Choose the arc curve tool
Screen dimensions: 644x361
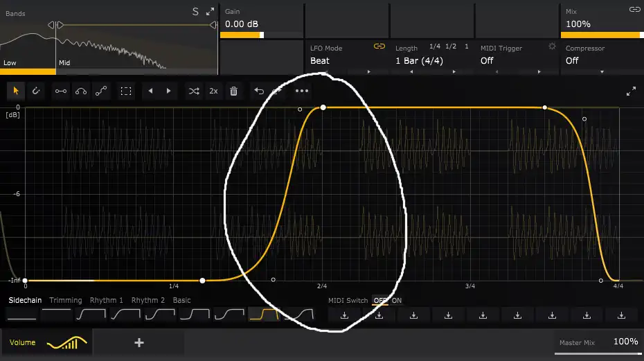coord(81,91)
